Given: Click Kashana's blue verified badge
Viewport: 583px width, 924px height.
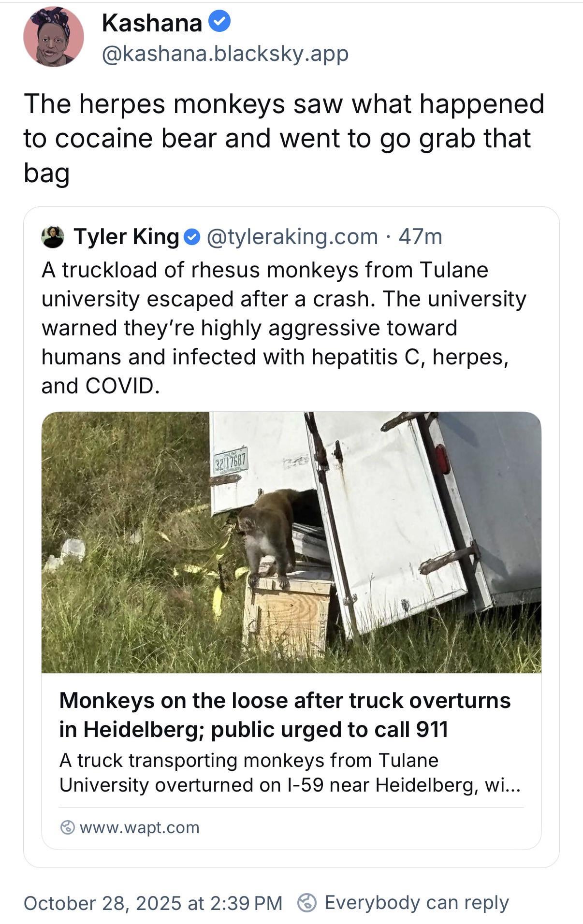Looking at the screenshot, I should coord(219,22).
